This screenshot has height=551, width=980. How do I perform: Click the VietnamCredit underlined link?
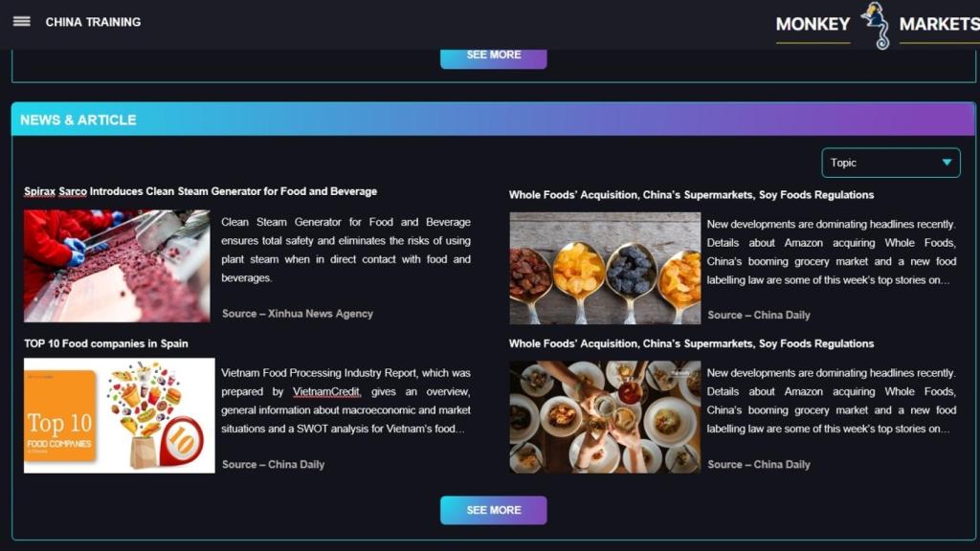pos(326,391)
